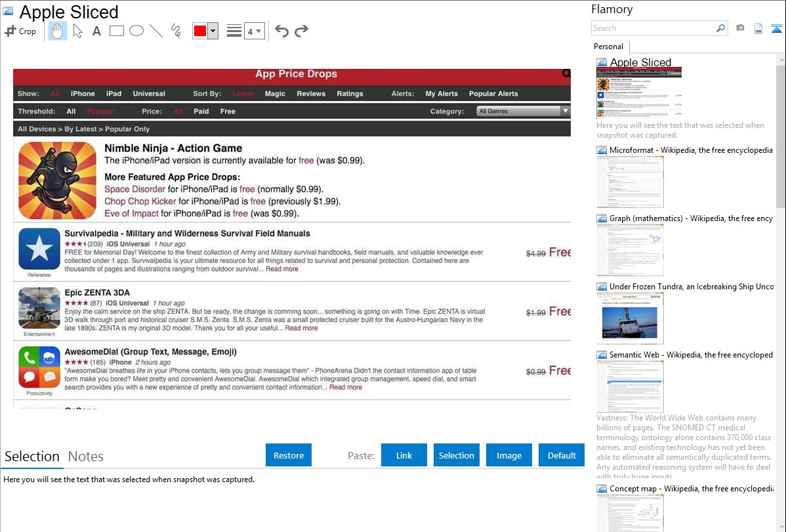
Task: Click the iPad show filter
Action: [114, 94]
